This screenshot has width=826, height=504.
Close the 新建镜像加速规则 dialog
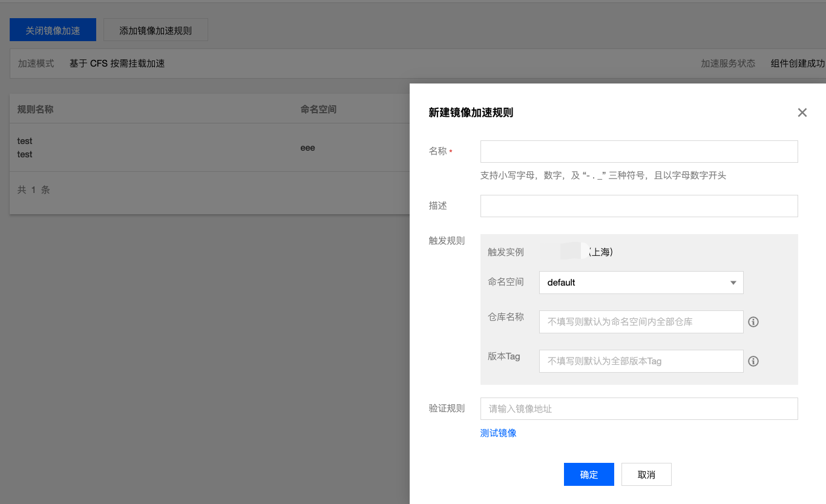point(802,113)
